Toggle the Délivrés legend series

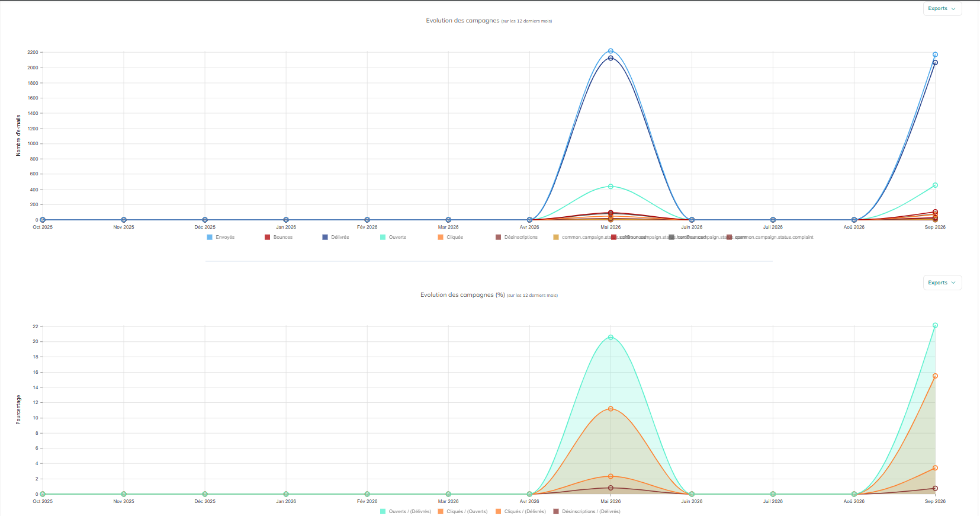tap(336, 237)
